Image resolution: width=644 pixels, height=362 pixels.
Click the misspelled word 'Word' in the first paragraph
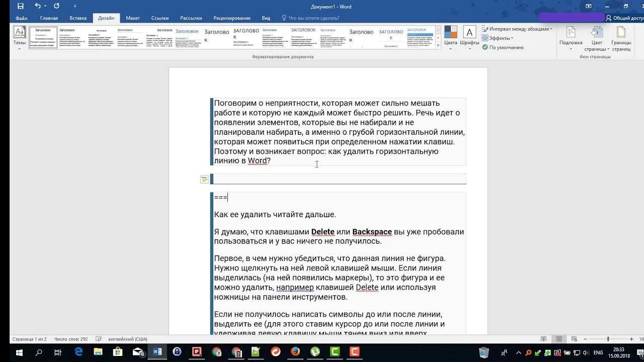pos(258,161)
